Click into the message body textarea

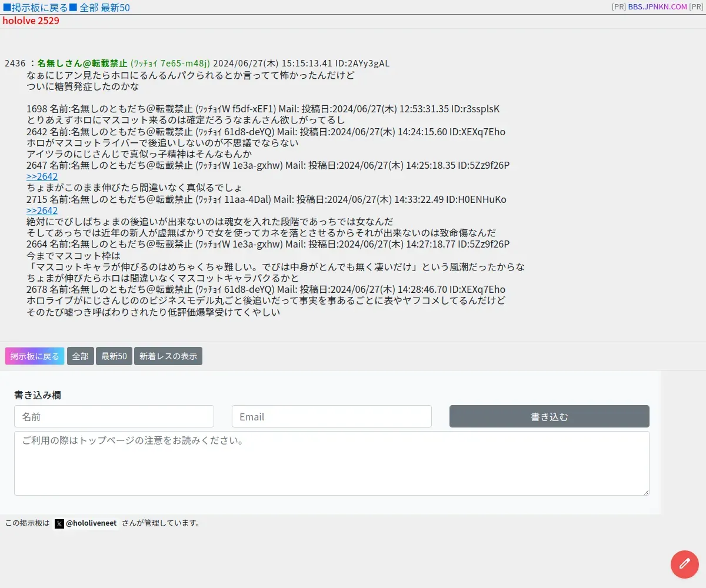pyautogui.click(x=332, y=463)
